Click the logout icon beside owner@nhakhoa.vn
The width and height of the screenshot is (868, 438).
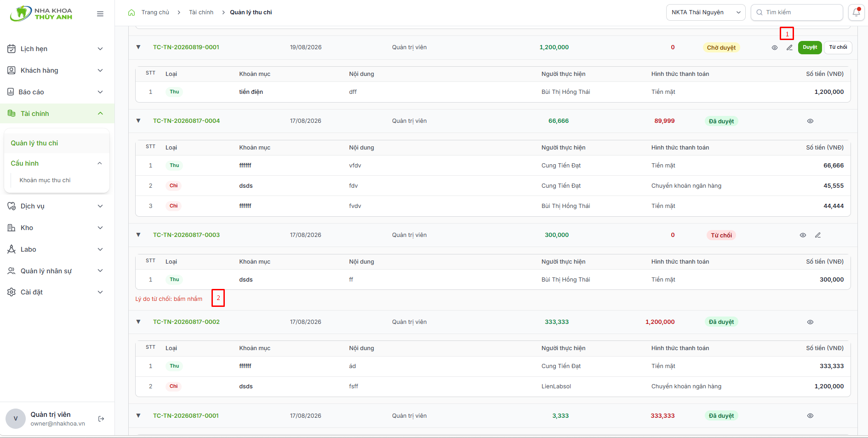(101, 419)
